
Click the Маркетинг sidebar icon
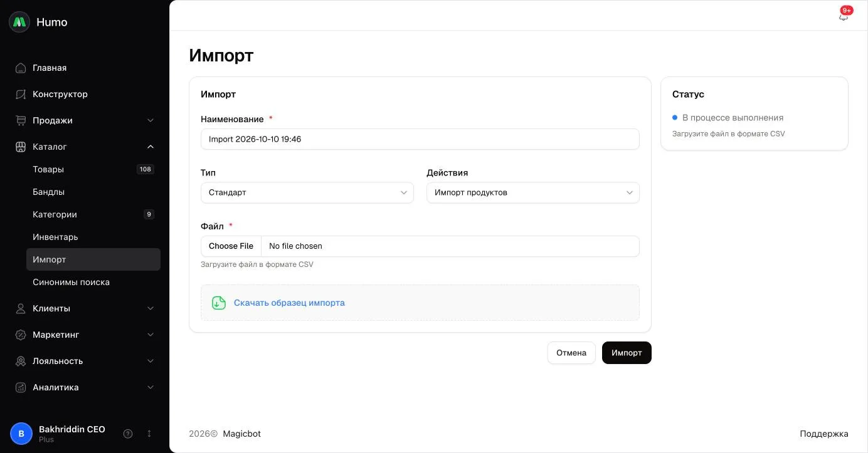click(x=21, y=335)
